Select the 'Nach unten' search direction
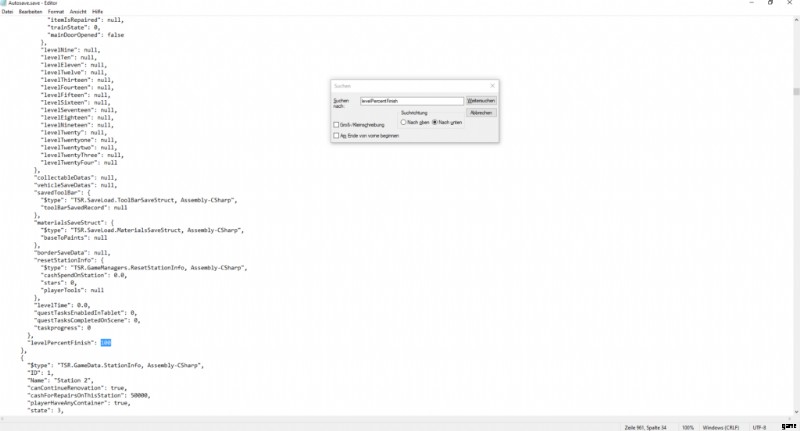The width and height of the screenshot is (800, 431). click(x=434, y=121)
